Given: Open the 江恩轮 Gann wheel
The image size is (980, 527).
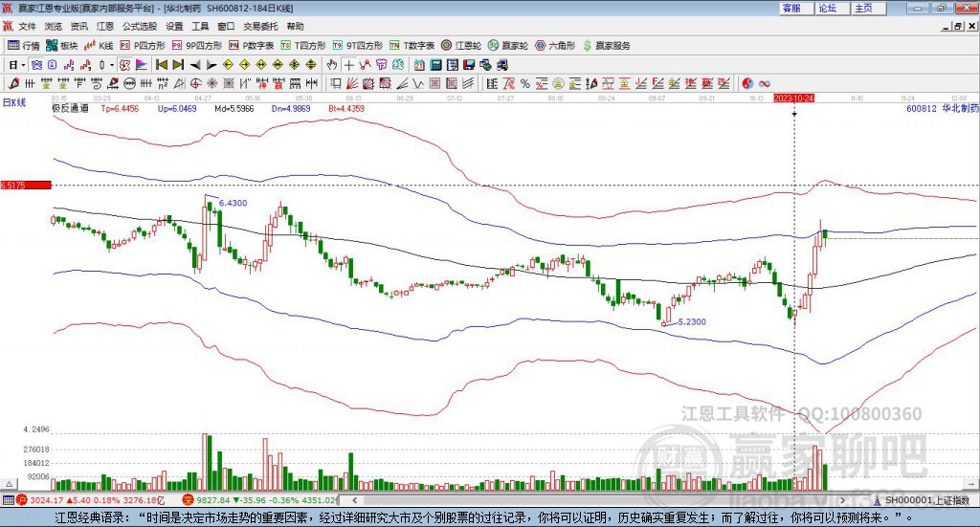Looking at the screenshot, I should pyautogui.click(x=461, y=46).
